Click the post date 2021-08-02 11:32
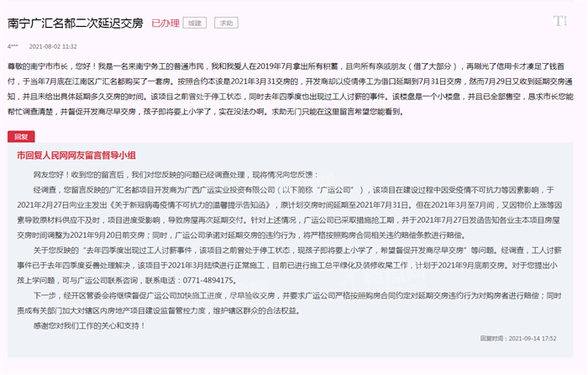 click(x=53, y=46)
